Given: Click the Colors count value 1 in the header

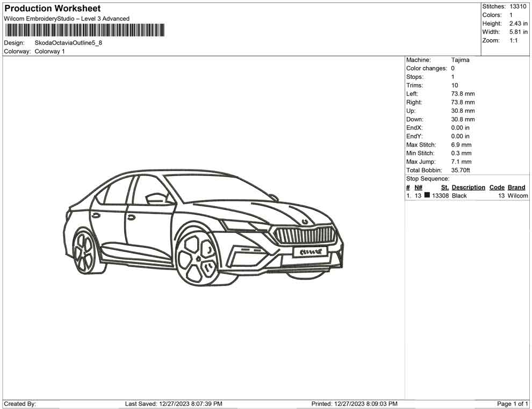Looking at the screenshot, I should point(511,15).
